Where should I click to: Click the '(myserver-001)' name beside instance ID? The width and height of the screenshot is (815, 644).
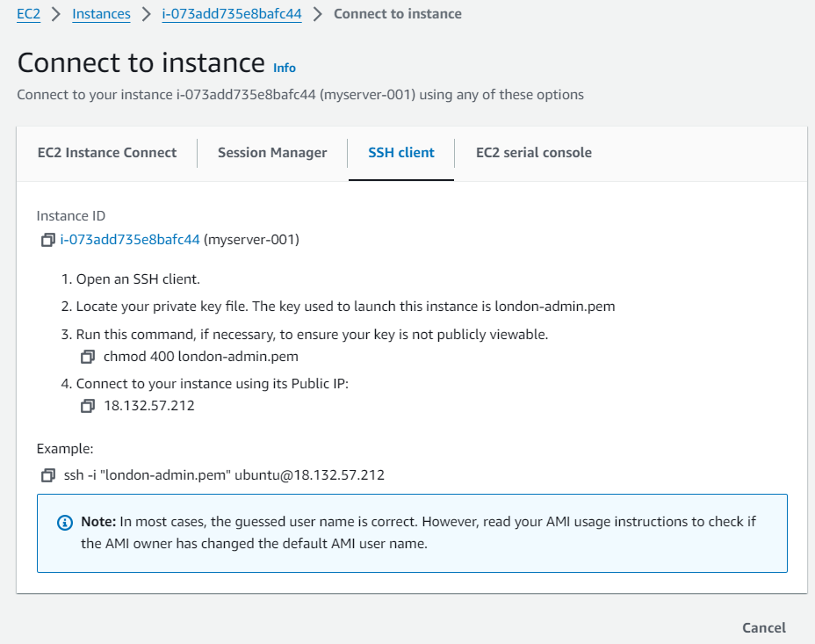[251, 240]
